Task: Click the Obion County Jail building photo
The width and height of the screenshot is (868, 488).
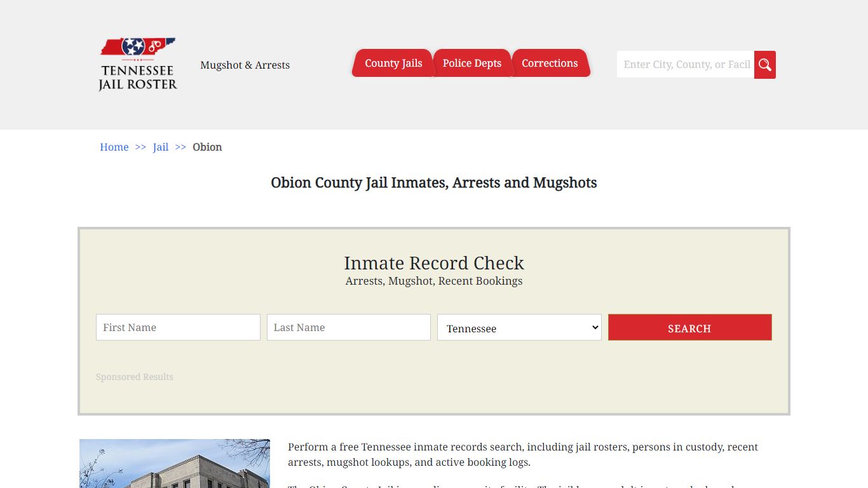Action: pos(175,463)
